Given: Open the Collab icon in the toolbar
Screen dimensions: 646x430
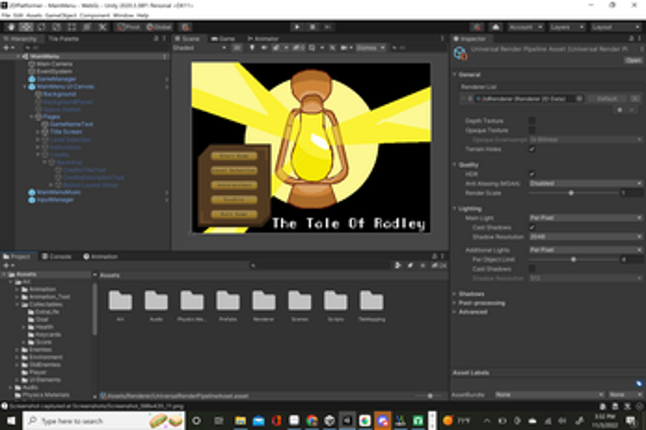Looking at the screenshot, I should click(x=477, y=27).
